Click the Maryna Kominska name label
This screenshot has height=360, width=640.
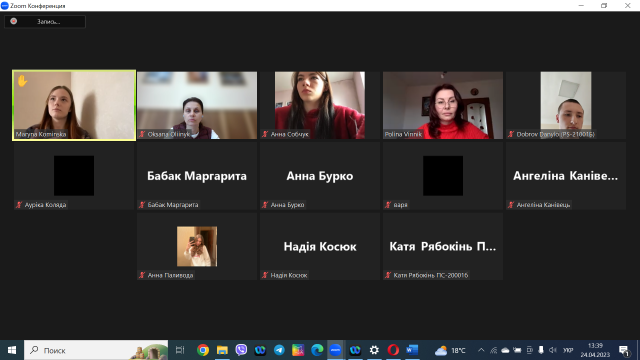pyautogui.click(x=41, y=134)
